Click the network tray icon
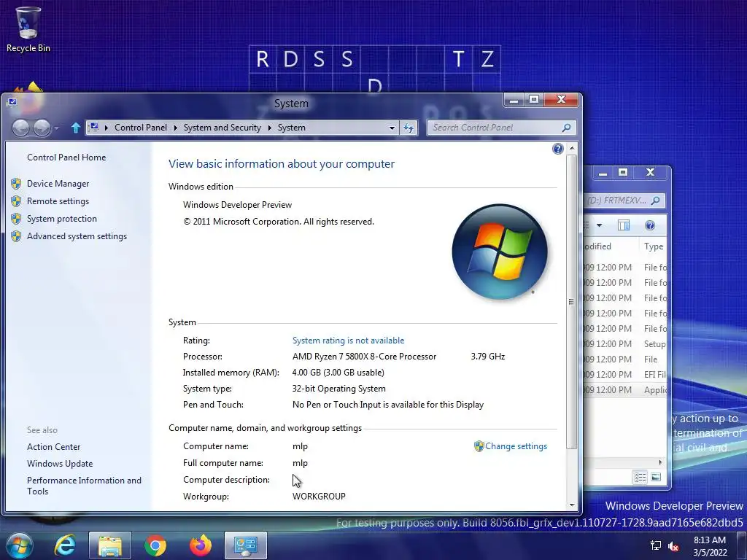Viewport: 747px width, 560px height. pyautogui.click(x=656, y=545)
